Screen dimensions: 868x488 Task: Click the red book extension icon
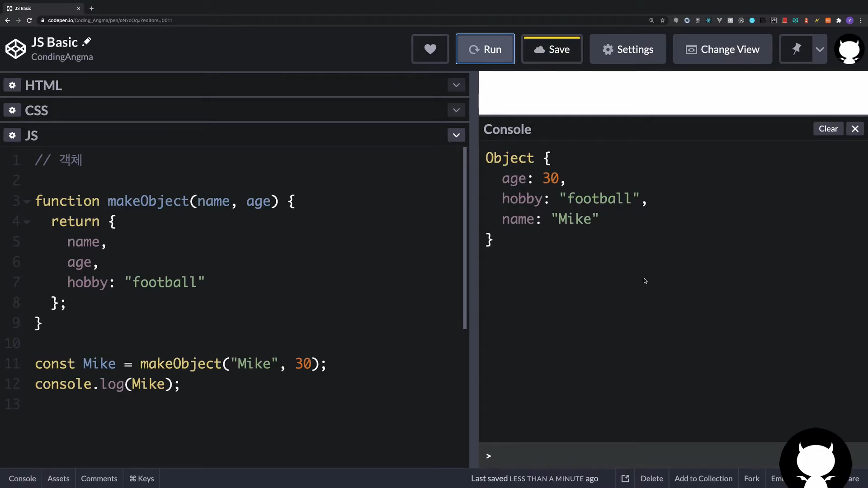pyautogui.click(x=784, y=20)
